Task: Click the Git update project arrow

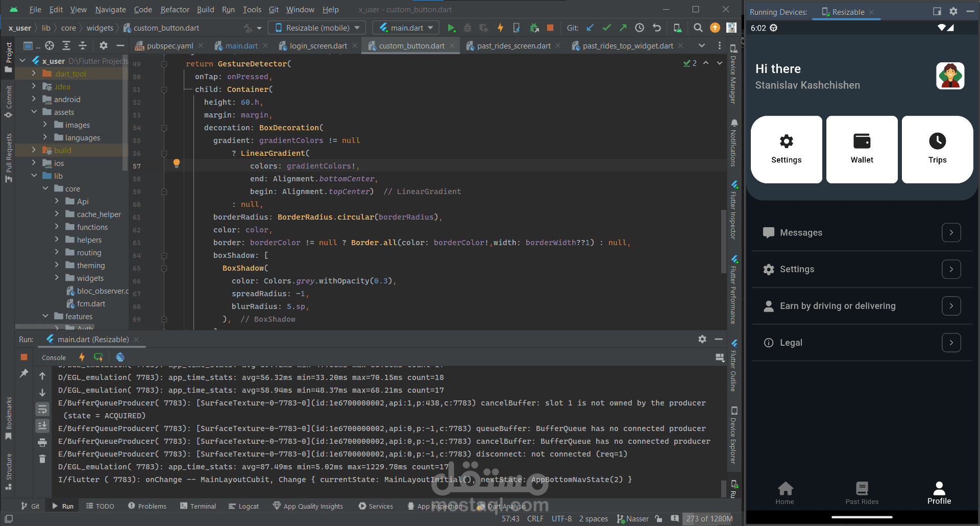Action: tap(590, 28)
